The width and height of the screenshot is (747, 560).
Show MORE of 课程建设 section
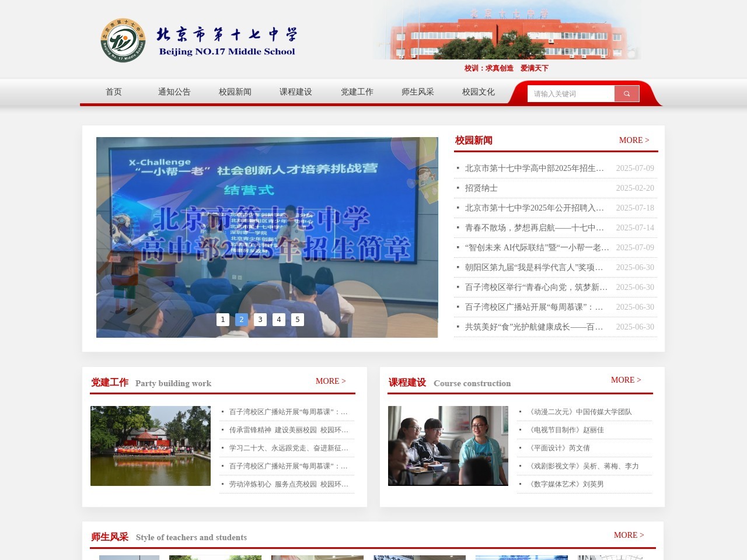tap(626, 380)
